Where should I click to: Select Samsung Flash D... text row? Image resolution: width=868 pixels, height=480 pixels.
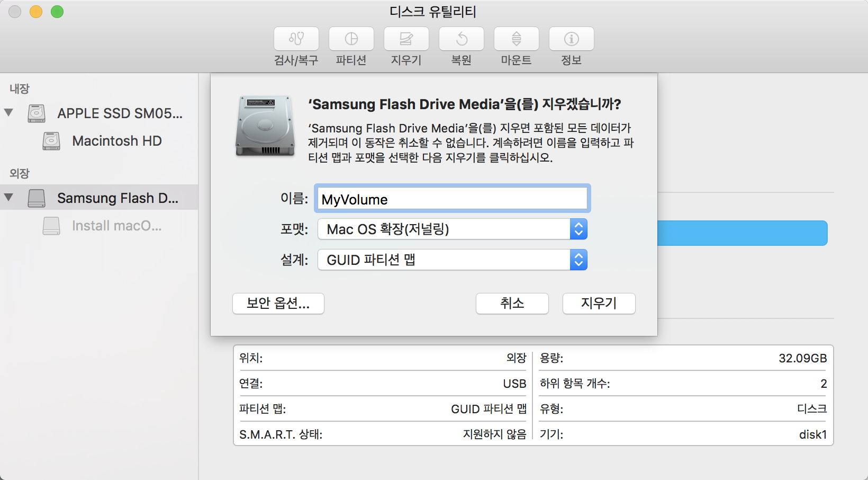118,198
